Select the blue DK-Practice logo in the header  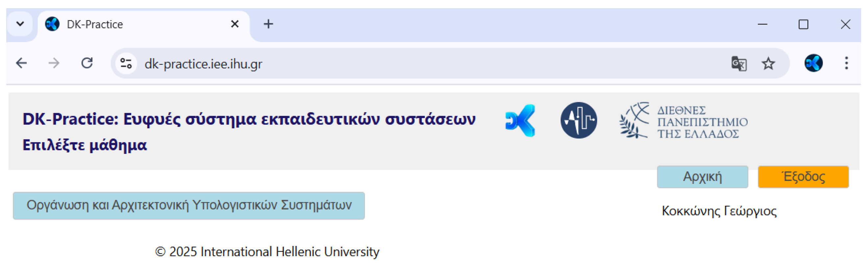coord(519,120)
